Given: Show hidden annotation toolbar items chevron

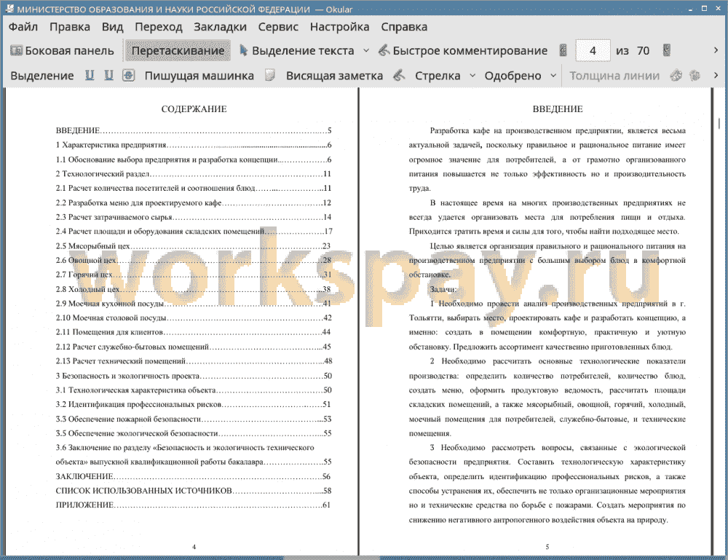Looking at the screenshot, I should (716, 75).
